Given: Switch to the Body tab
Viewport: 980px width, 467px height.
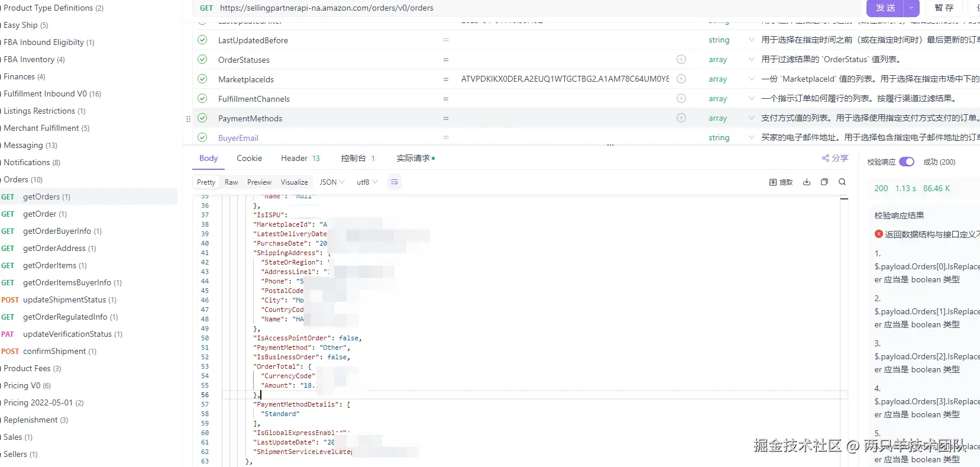Looking at the screenshot, I should [208, 158].
